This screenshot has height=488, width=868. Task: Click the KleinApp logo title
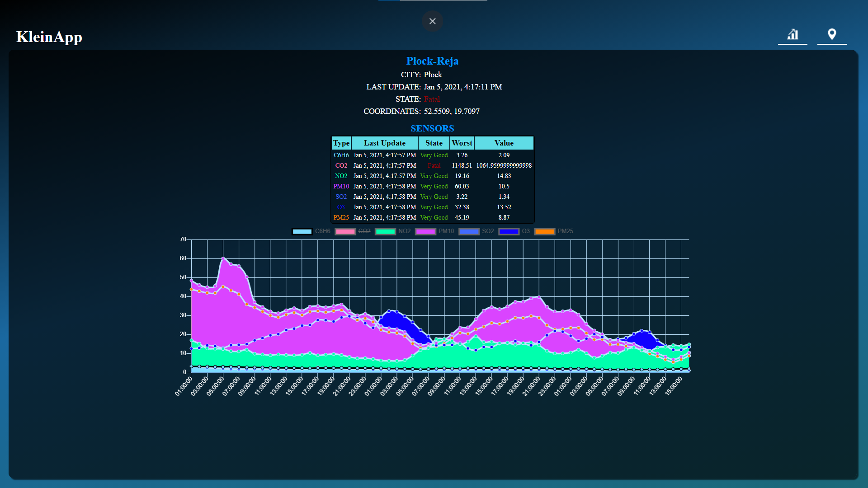pyautogui.click(x=49, y=37)
